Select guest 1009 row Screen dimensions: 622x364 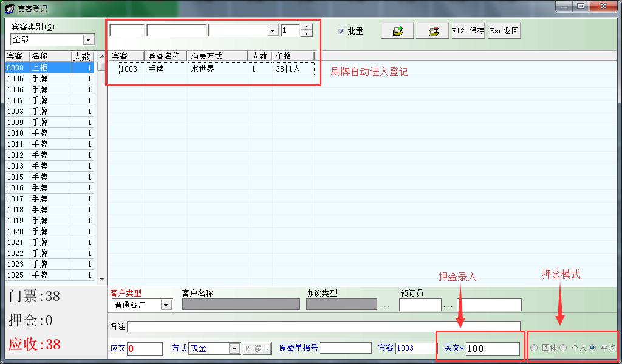click(x=50, y=123)
